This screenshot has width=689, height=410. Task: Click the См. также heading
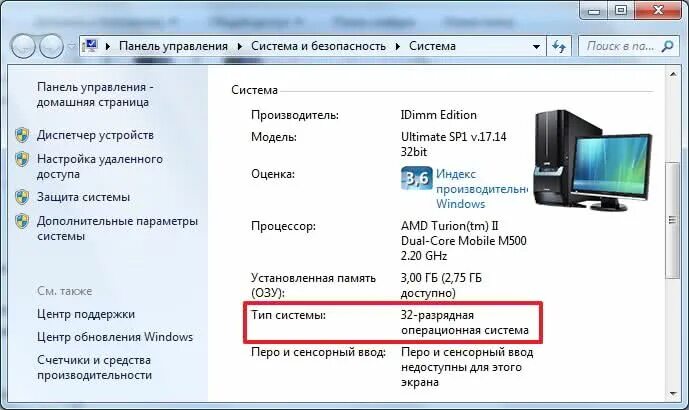65,291
